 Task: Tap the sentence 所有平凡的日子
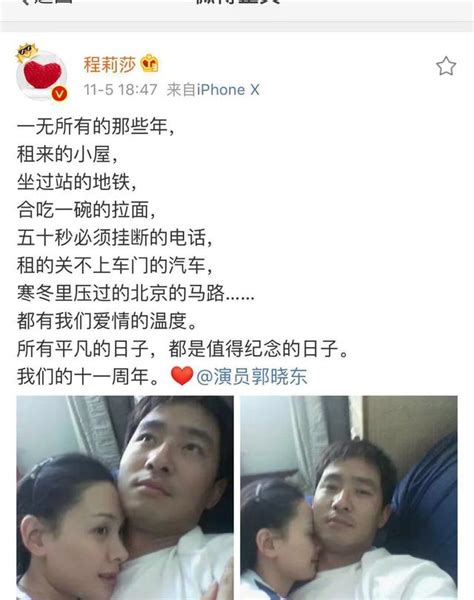click(x=83, y=349)
